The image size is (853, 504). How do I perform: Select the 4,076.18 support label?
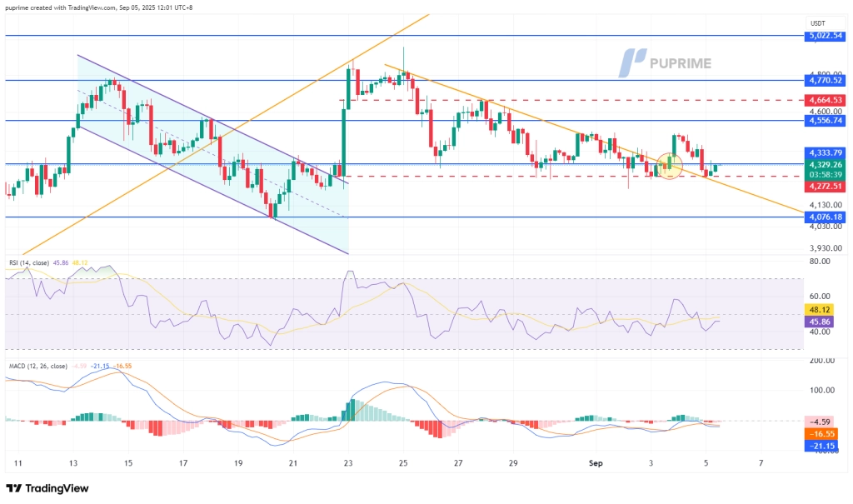(x=826, y=217)
